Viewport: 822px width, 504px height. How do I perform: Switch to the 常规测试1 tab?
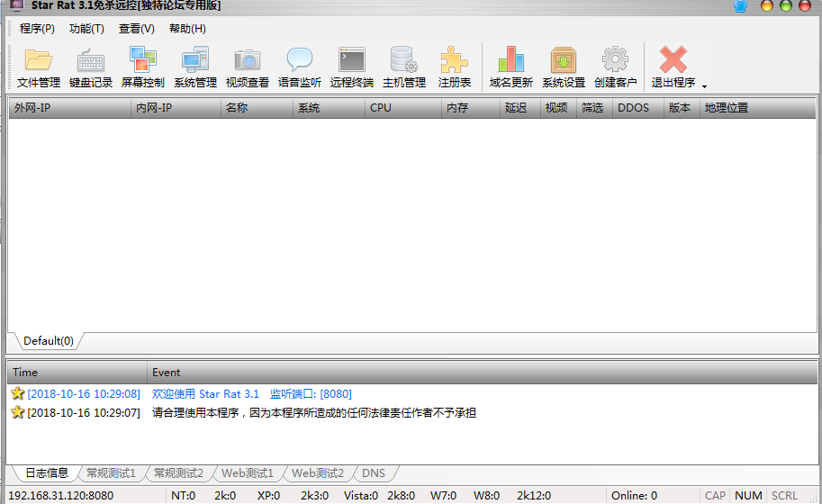pos(111,473)
